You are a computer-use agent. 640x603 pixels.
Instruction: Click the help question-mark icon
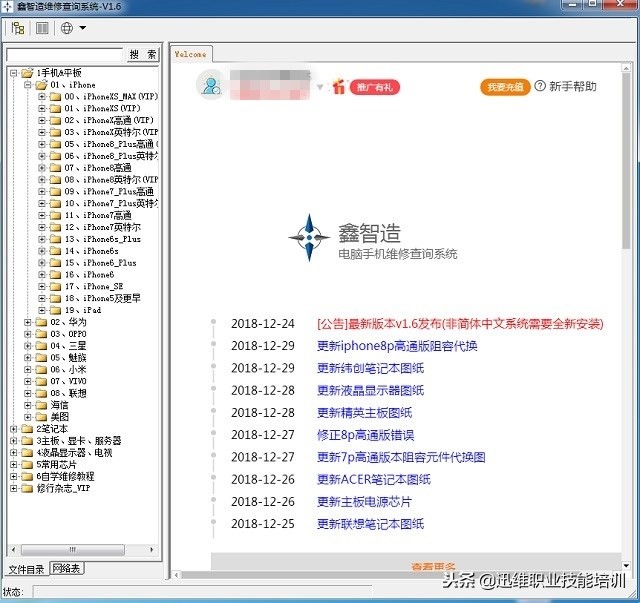(x=540, y=86)
